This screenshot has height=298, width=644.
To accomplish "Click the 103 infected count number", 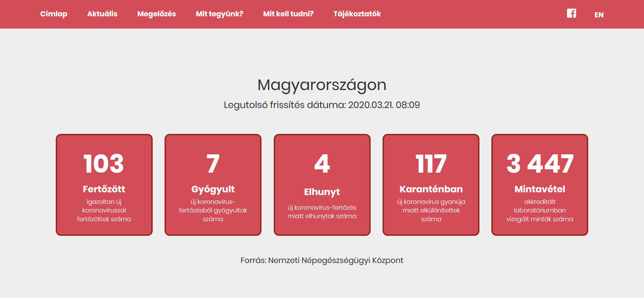I will tap(104, 164).
